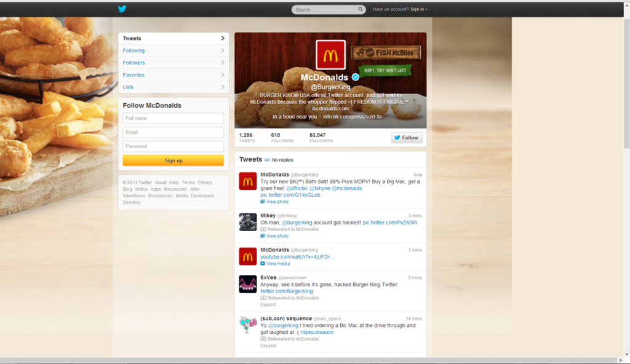
Task: Click photo icon beside View photo in Bath Salt tweet
Action: pos(262,202)
